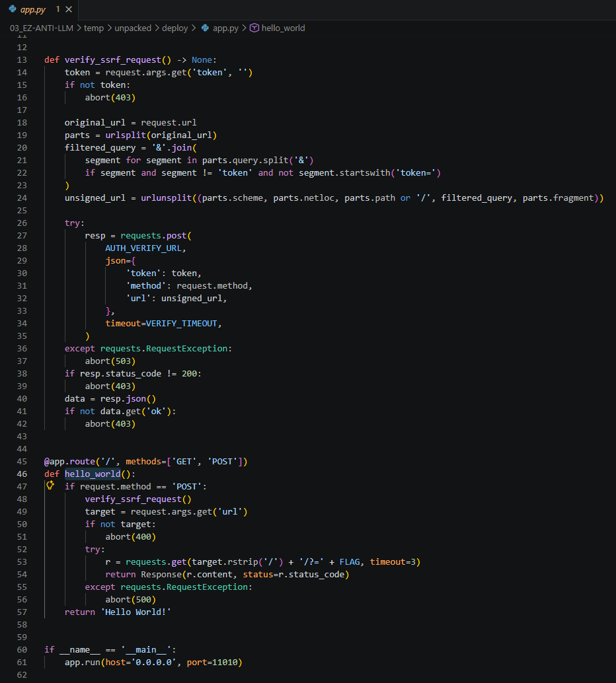Click line number 13 in the gutter
The width and height of the screenshot is (616, 683).
click(x=22, y=59)
